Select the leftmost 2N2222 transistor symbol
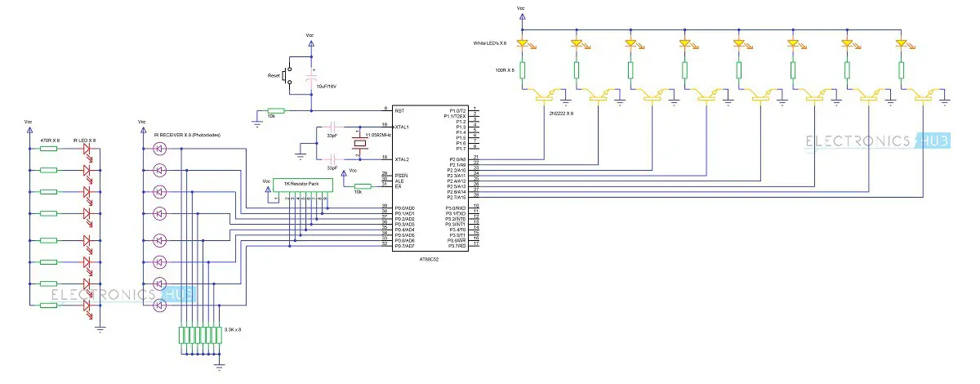The height and width of the screenshot is (384, 980). pos(546,97)
